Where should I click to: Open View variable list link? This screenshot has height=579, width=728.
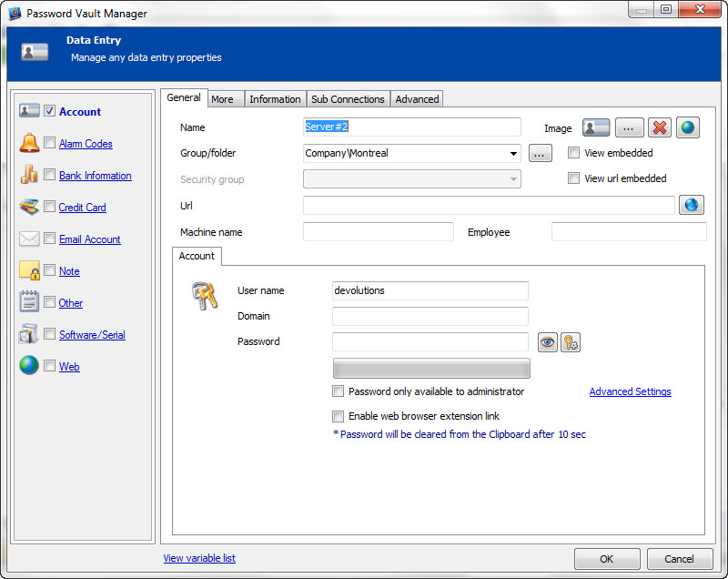[199, 558]
